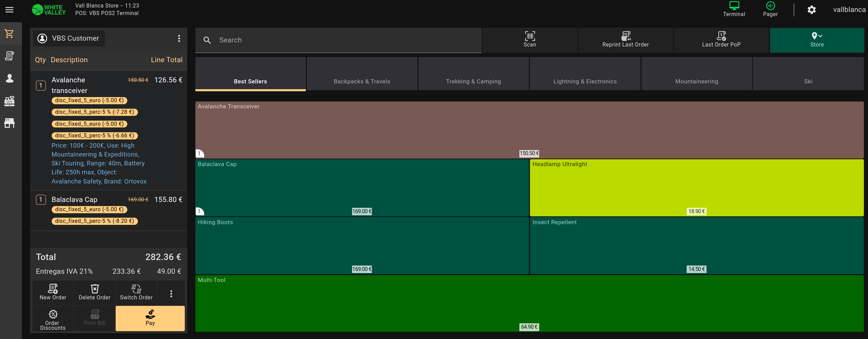Expand more order actions menu
This screenshot has height=339, width=868.
[171, 294]
